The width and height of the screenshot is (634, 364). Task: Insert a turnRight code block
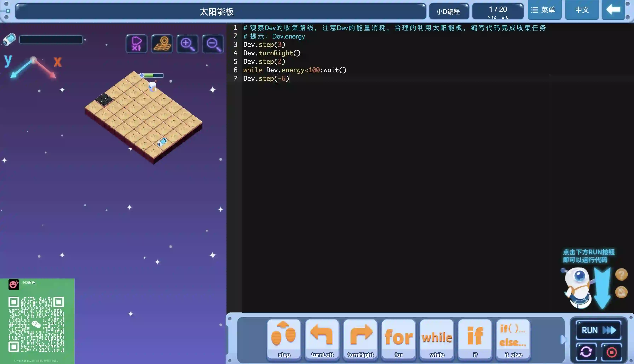click(360, 339)
